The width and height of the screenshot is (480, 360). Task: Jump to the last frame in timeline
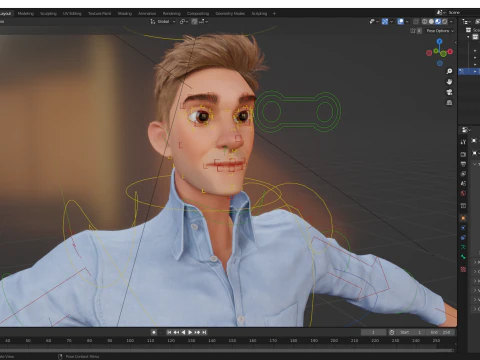click(x=204, y=332)
